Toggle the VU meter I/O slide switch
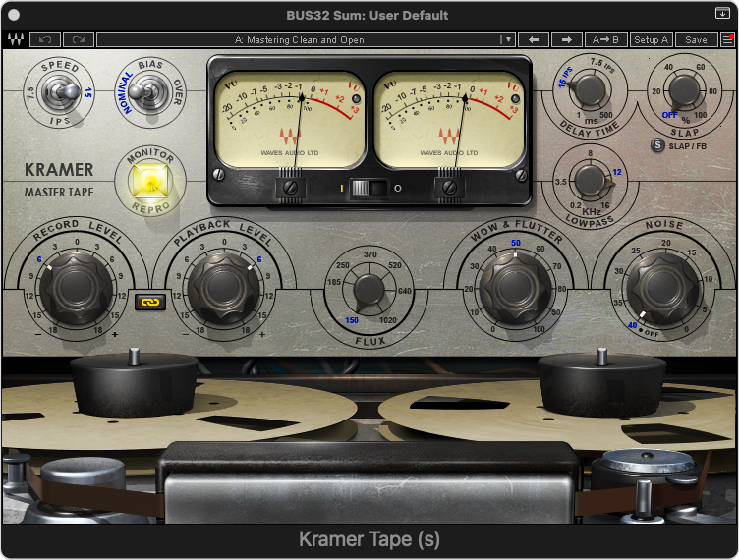Viewport: 739px width, 560px height. pyautogui.click(x=369, y=188)
